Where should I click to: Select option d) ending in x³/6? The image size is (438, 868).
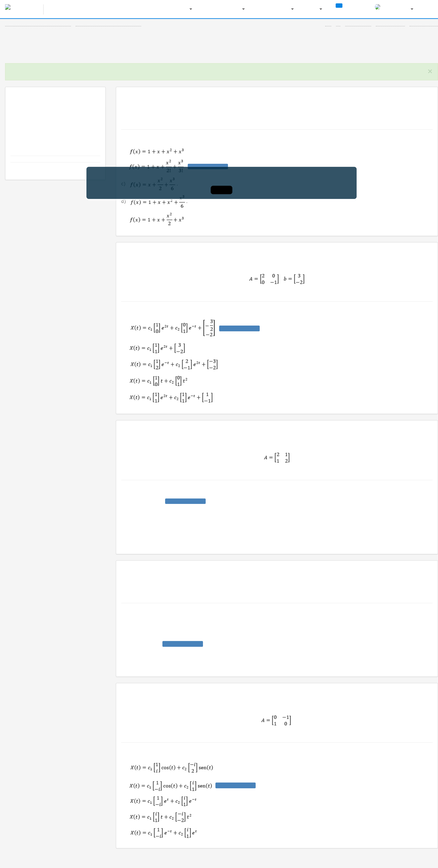click(x=158, y=202)
